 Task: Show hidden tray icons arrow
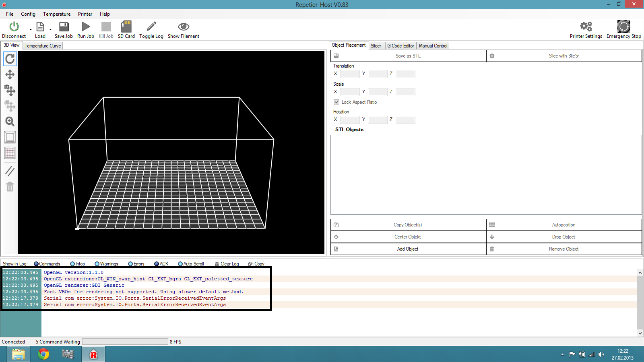click(562, 354)
